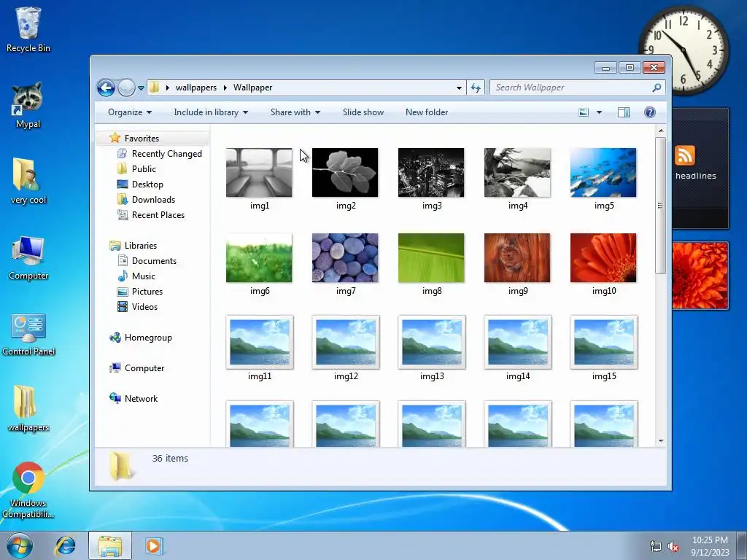Select the img7 pebbles thumbnail
747x560 pixels.
tap(345, 257)
